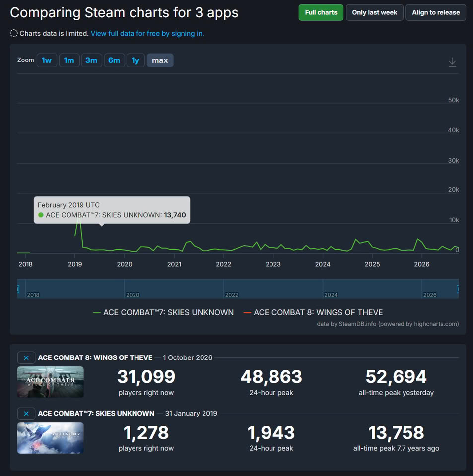Toggle ACE COMBAT 8 series in legend
The width and height of the screenshot is (473, 476).
[313, 312]
